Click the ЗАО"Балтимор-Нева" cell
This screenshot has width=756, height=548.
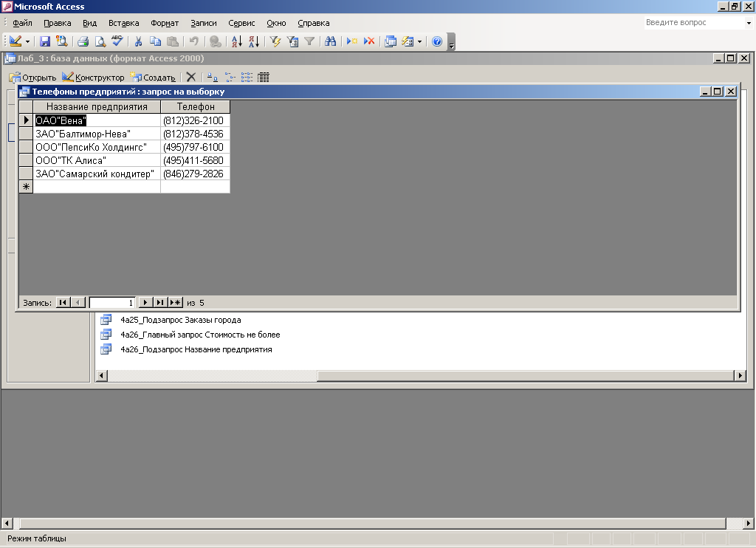tap(97, 134)
